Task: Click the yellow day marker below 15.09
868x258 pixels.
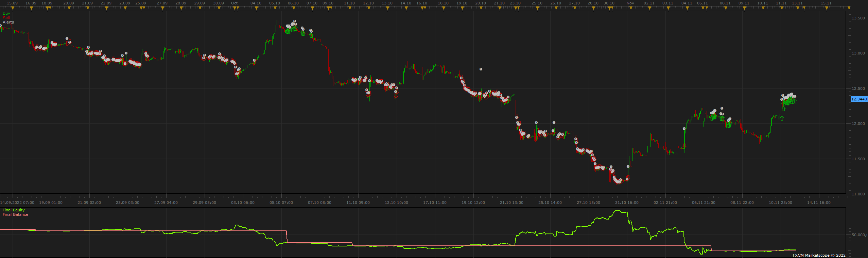Action: pyautogui.click(x=13, y=8)
